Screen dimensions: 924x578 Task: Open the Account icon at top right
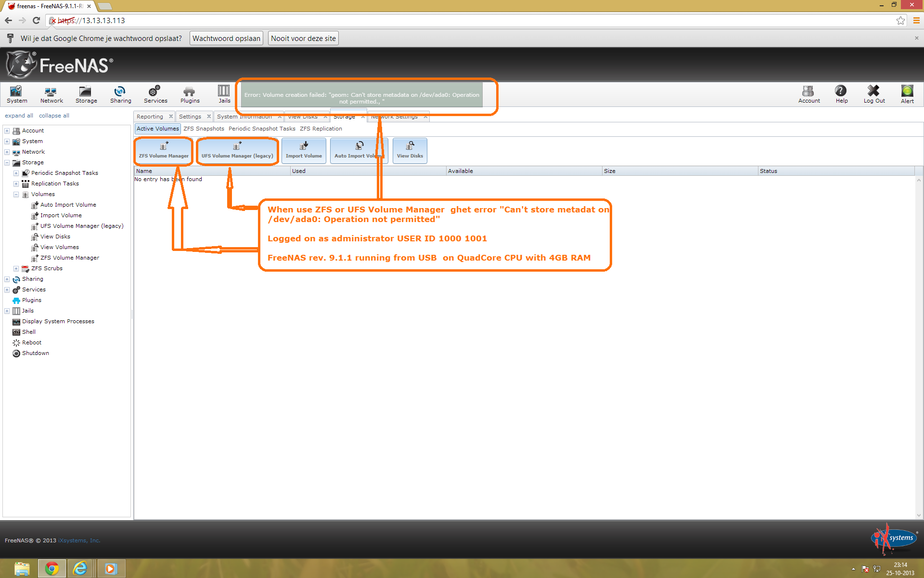click(x=809, y=94)
